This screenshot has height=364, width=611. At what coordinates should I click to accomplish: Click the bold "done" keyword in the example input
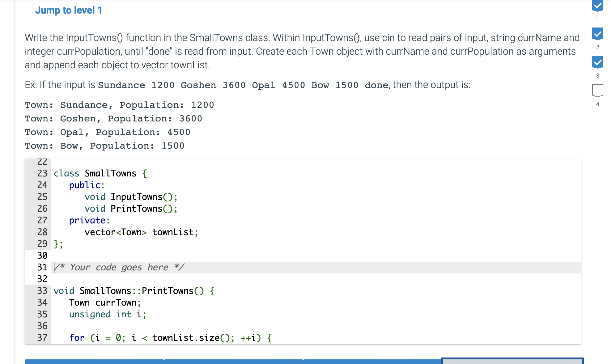(376, 85)
